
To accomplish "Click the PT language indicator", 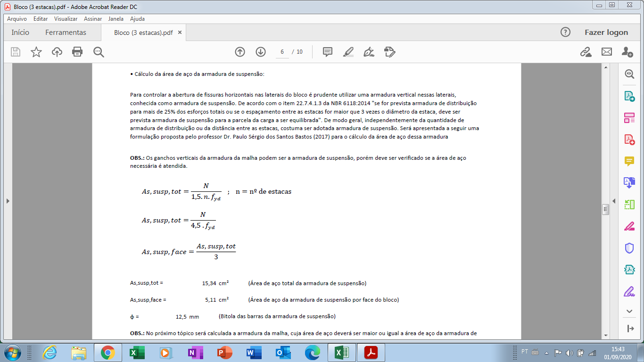I will coord(525,352).
